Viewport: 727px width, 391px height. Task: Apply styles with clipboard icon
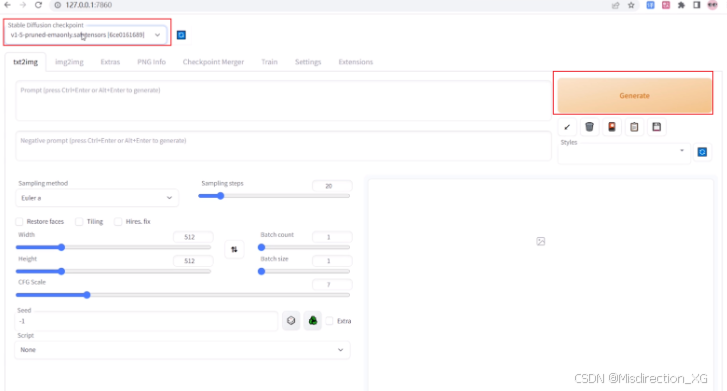[x=634, y=127]
